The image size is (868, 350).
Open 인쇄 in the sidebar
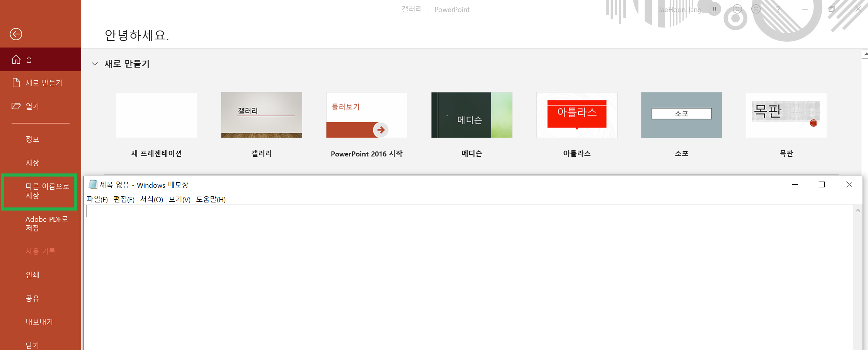point(32,275)
